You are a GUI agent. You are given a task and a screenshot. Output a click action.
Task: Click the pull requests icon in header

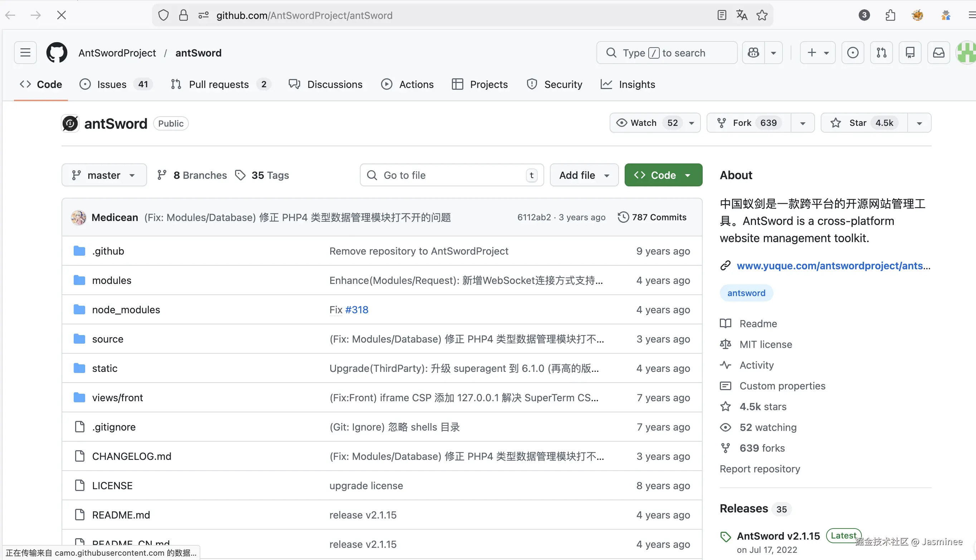point(881,53)
